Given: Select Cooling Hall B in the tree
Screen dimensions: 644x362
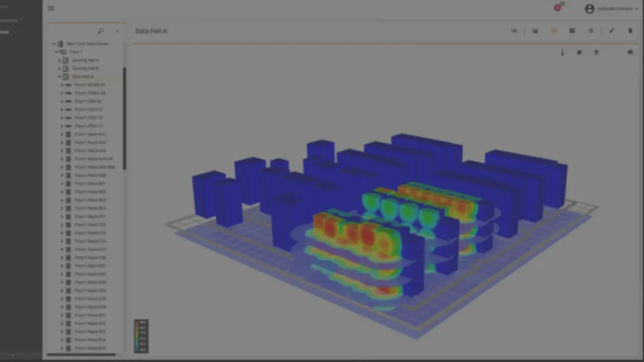Looking at the screenshot, I should (x=85, y=68).
